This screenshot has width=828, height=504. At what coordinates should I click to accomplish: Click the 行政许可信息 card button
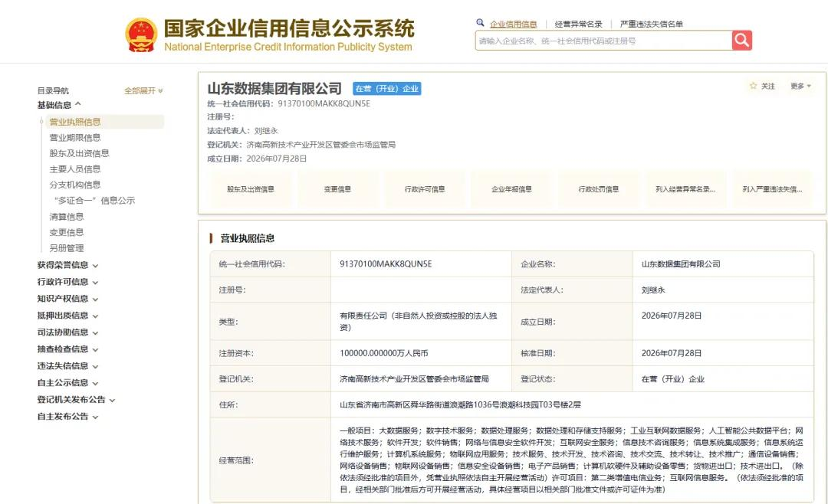pos(425,189)
